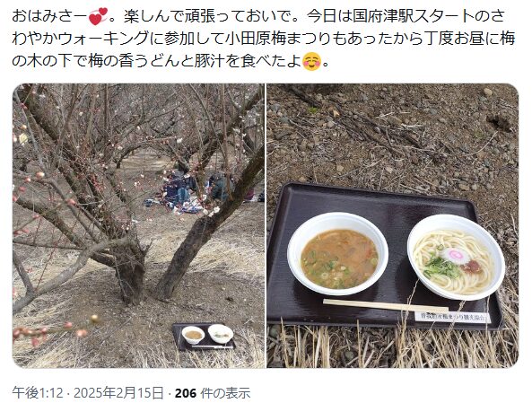Open the 206 件の表示 view count
The image size is (532, 403).
click(213, 393)
